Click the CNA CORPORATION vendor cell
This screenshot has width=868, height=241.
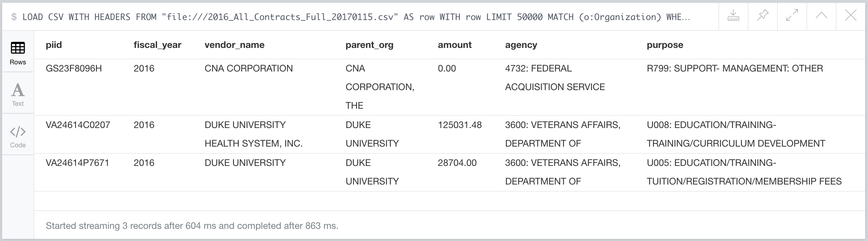249,68
